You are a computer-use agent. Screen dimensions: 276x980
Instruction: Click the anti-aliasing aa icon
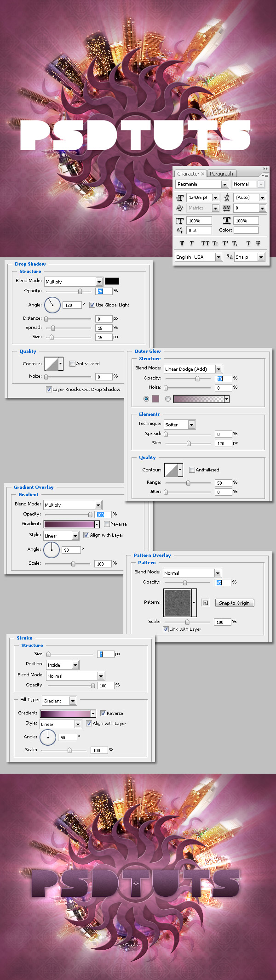pyautogui.click(x=230, y=257)
